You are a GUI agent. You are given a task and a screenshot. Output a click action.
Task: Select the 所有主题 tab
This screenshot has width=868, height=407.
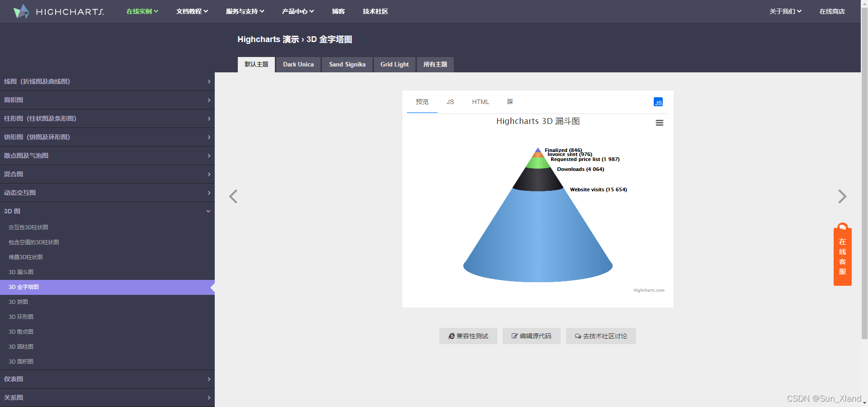435,65
